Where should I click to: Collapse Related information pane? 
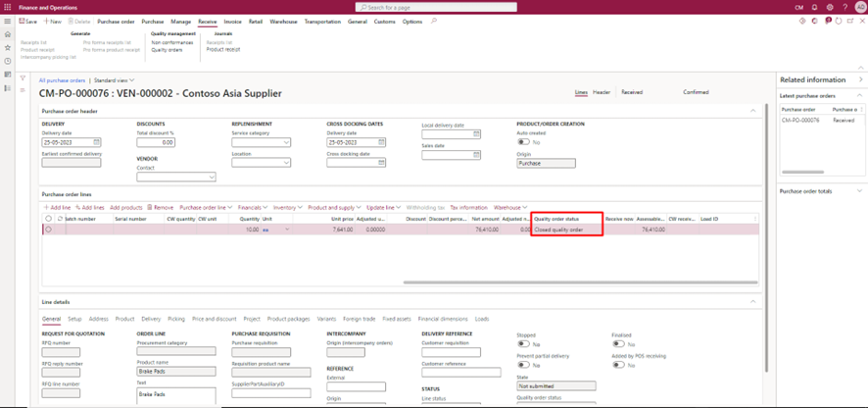click(861, 79)
